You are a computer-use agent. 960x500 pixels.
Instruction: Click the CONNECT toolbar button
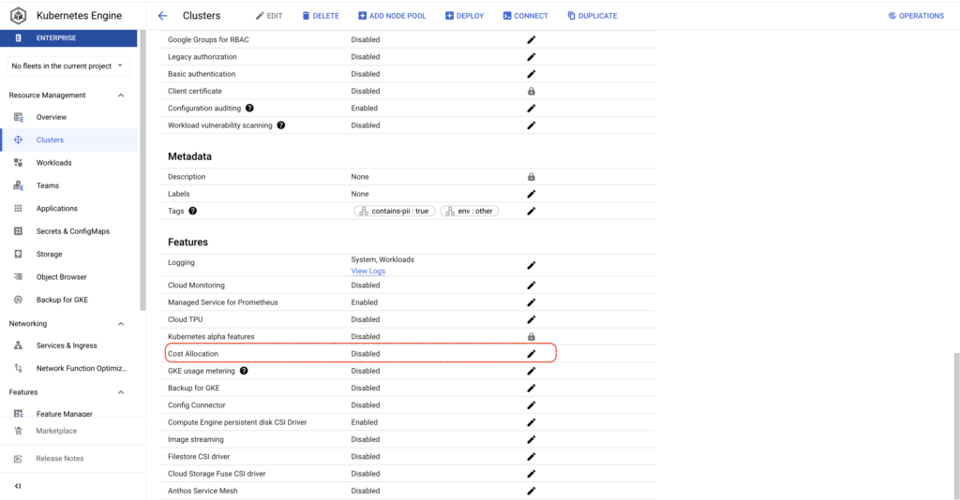(x=525, y=16)
